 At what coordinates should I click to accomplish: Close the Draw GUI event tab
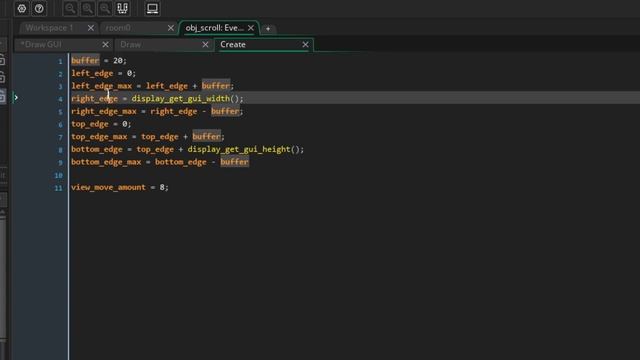105,44
